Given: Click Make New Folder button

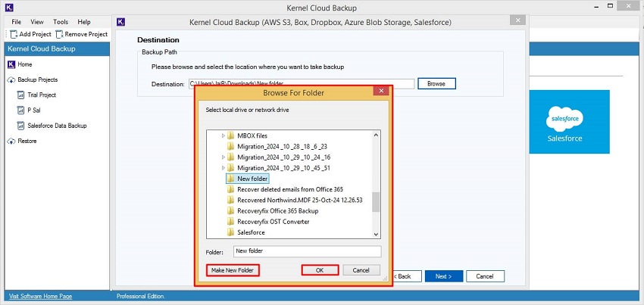Looking at the screenshot, I should (x=233, y=270).
